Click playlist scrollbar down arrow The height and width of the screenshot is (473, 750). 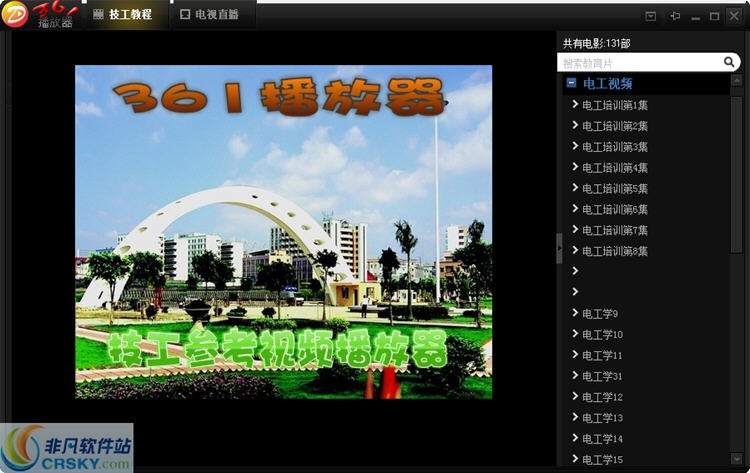pyautogui.click(x=737, y=460)
